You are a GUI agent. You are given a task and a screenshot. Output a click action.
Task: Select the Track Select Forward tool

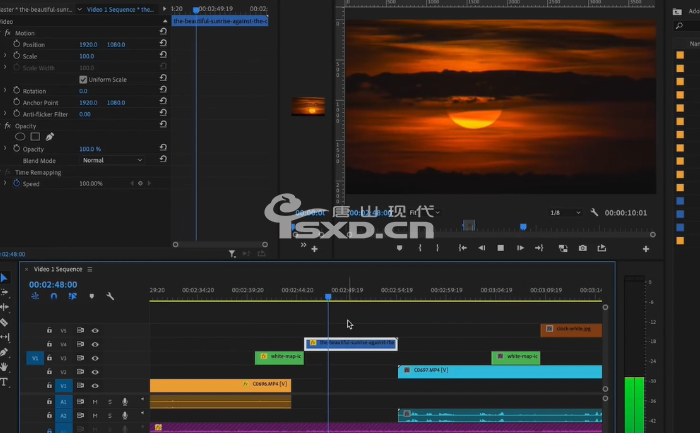pos(4,293)
